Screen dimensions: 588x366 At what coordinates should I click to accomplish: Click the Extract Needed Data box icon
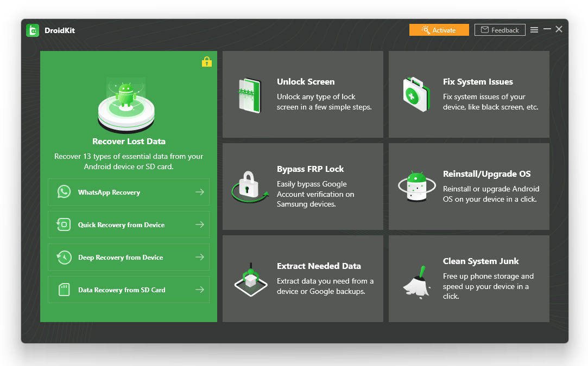point(250,279)
